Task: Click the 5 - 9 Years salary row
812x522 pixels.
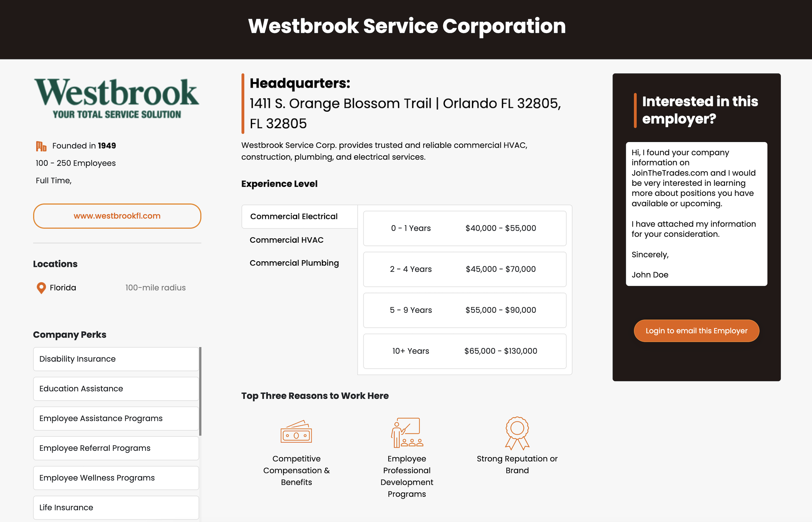Action: [465, 310]
